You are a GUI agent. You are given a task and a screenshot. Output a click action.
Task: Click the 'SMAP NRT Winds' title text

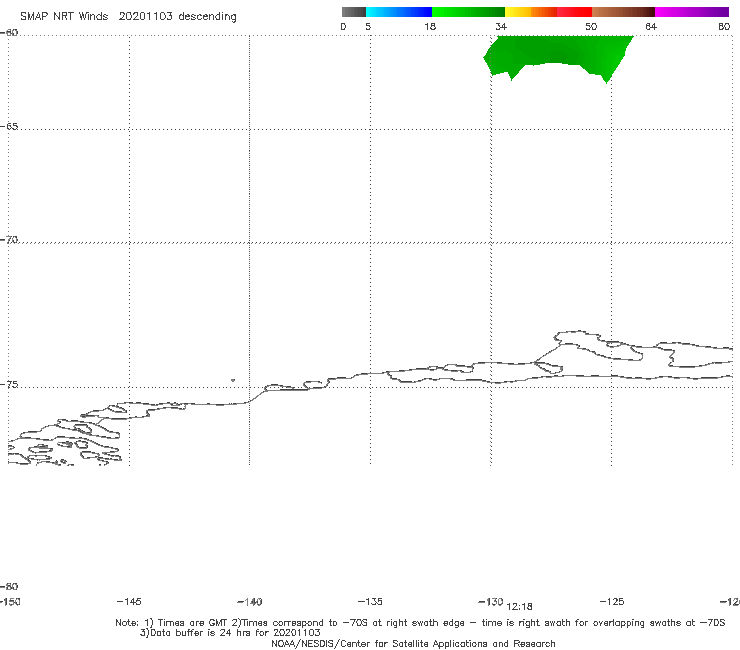click(64, 16)
